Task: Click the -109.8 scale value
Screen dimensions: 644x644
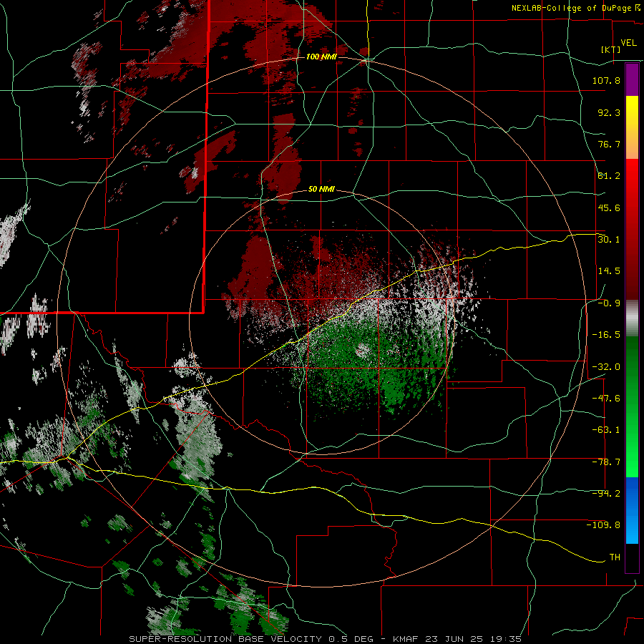Action: click(603, 525)
